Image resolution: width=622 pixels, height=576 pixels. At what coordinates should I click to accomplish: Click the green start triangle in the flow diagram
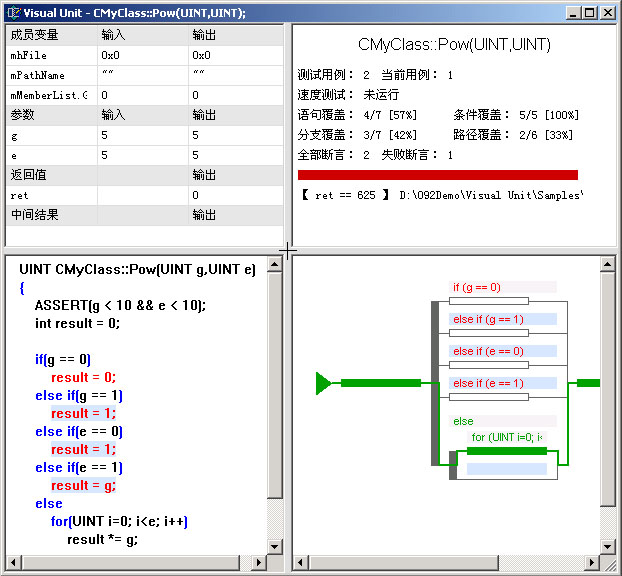point(323,383)
